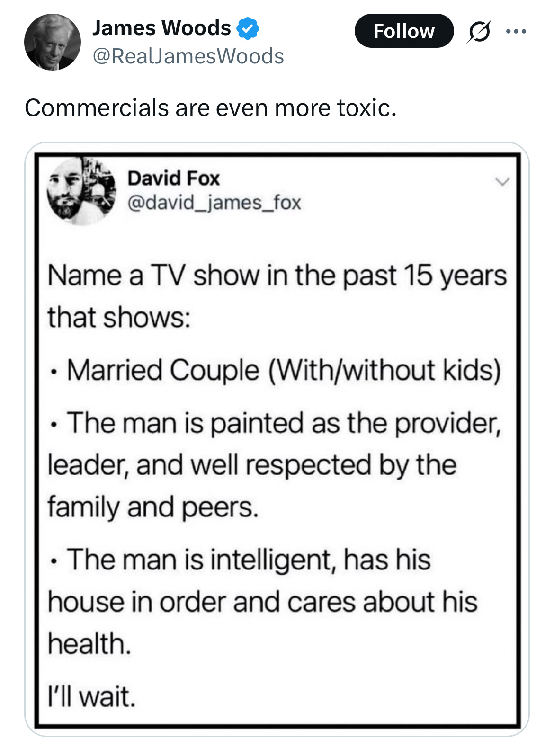Click the @david_james_fox handle

(214, 203)
